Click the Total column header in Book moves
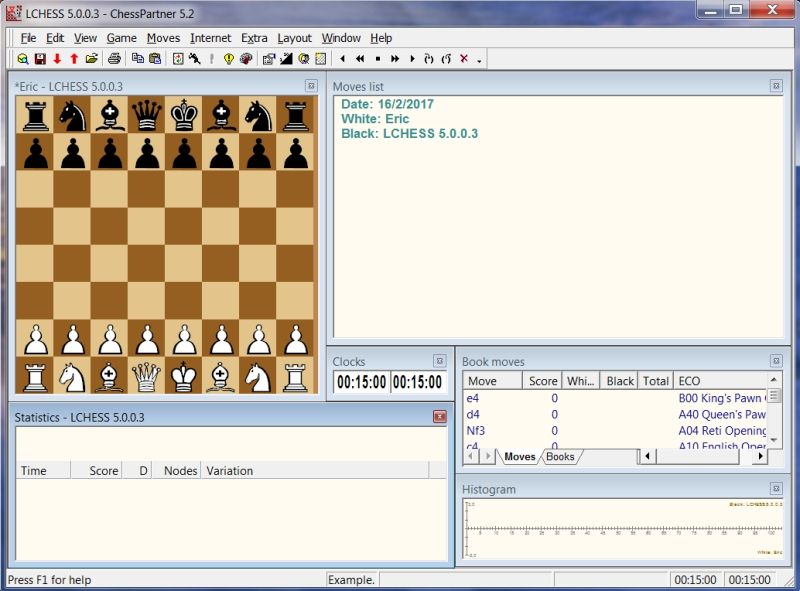The height and width of the screenshot is (591, 800). pos(656,381)
